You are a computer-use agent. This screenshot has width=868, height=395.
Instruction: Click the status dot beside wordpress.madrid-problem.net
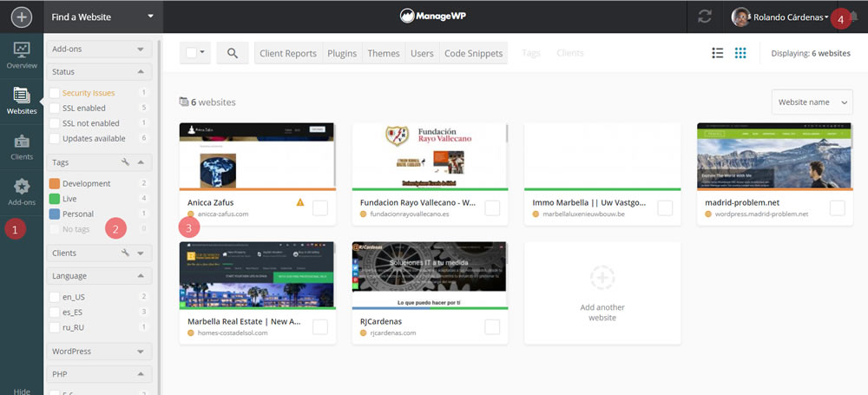pos(708,214)
